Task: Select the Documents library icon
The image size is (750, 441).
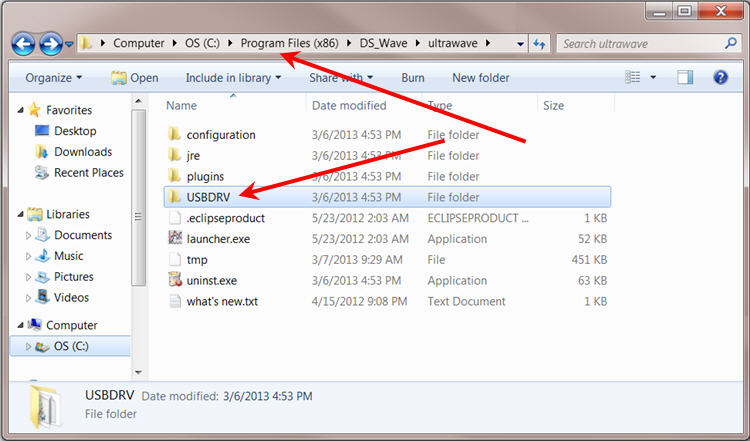Action: click(43, 234)
